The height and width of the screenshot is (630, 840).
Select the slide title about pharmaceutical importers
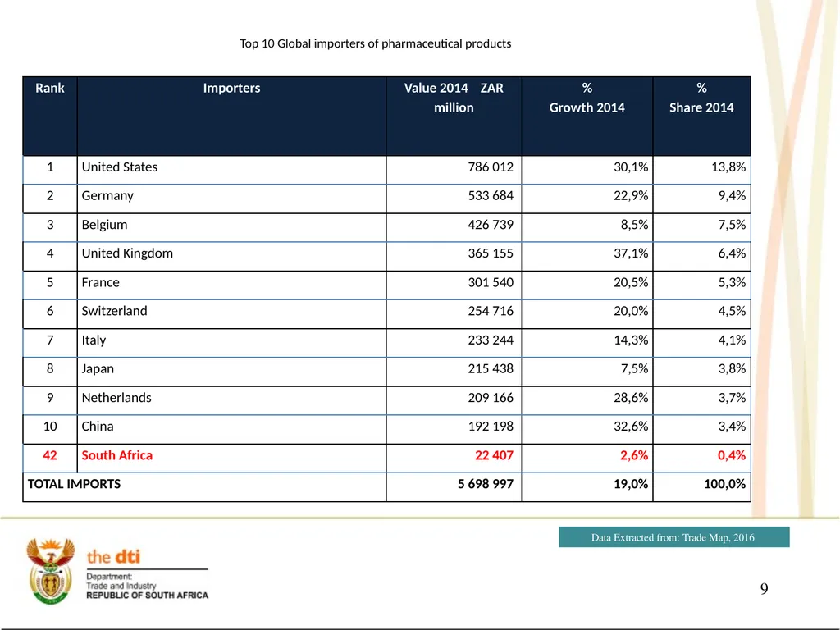click(x=375, y=43)
